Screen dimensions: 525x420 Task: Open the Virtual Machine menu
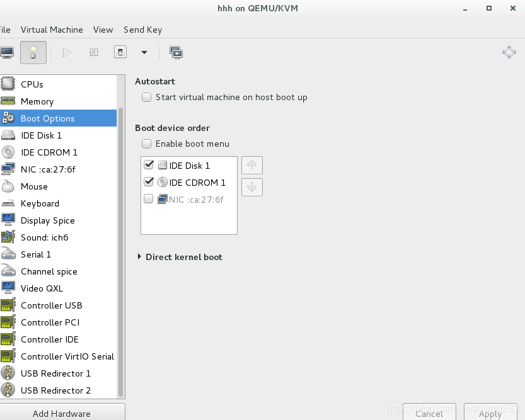point(52,30)
